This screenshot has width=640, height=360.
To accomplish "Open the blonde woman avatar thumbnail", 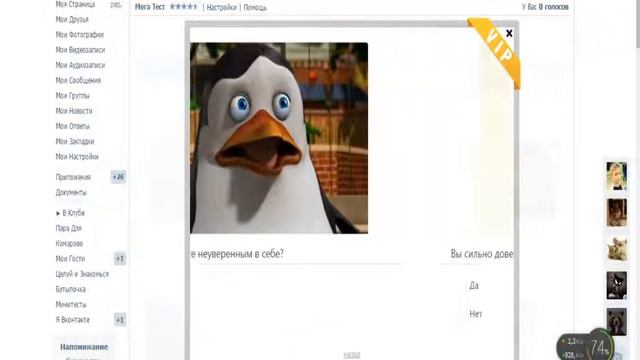I will click(x=616, y=176).
